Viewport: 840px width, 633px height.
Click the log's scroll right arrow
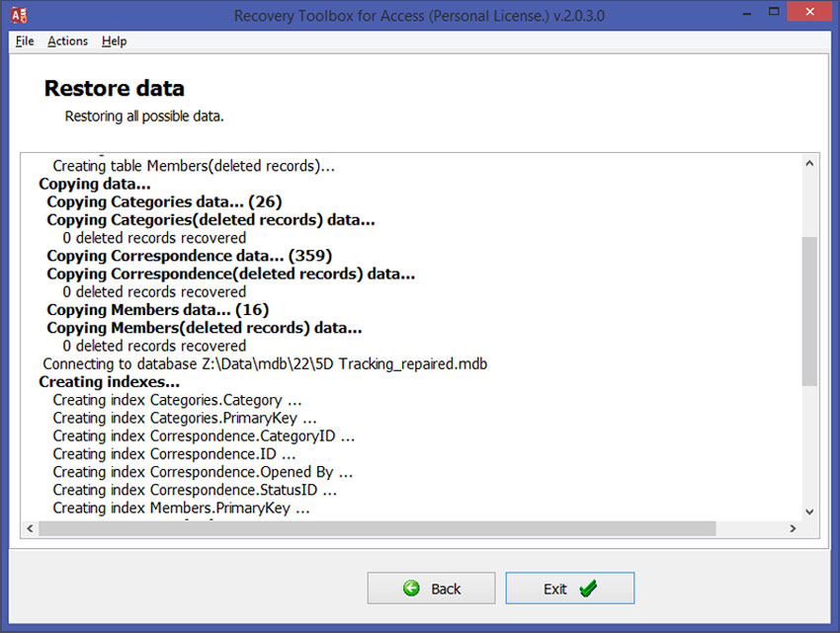click(x=793, y=528)
